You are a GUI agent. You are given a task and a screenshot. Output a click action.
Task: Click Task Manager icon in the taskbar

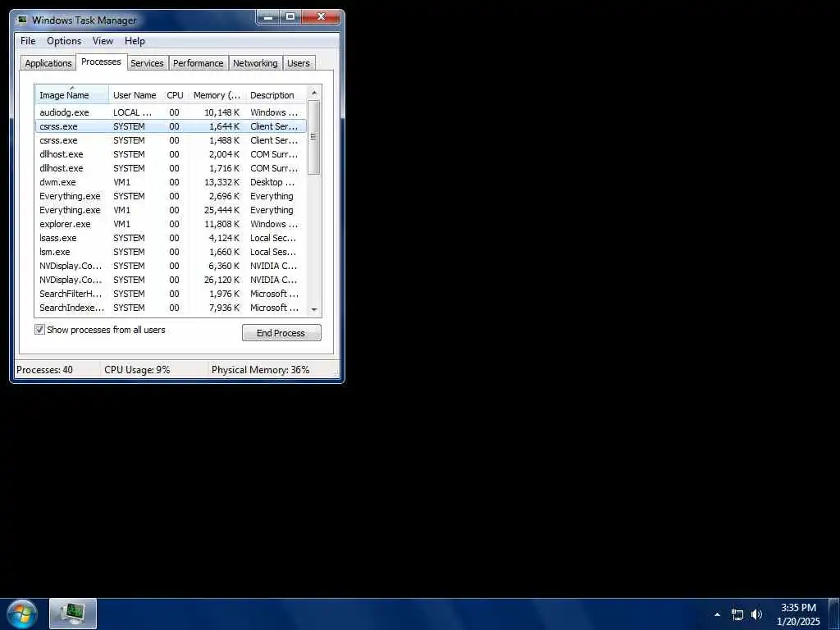pyautogui.click(x=73, y=614)
